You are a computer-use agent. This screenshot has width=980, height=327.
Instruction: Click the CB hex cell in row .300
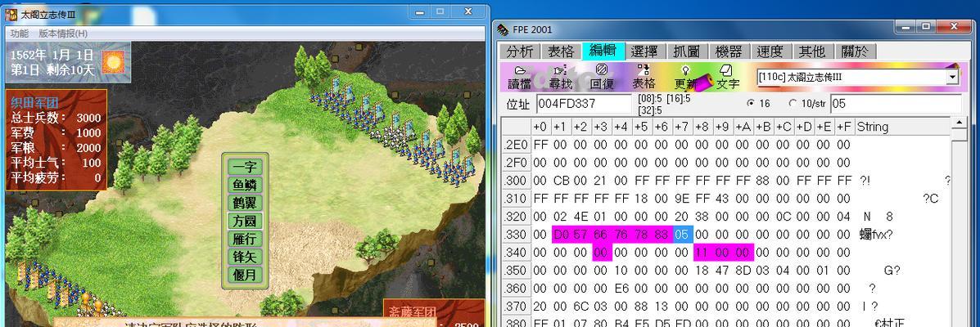pyautogui.click(x=561, y=181)
